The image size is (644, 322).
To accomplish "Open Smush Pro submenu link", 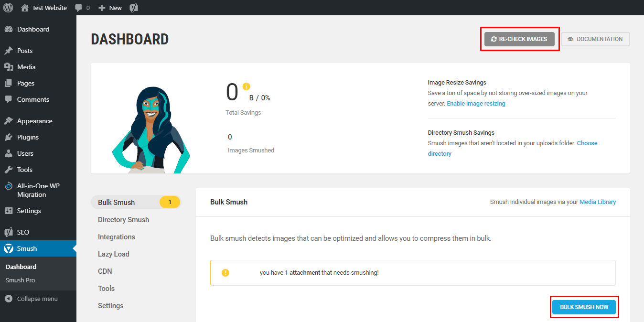I will [x=20, y=280].
